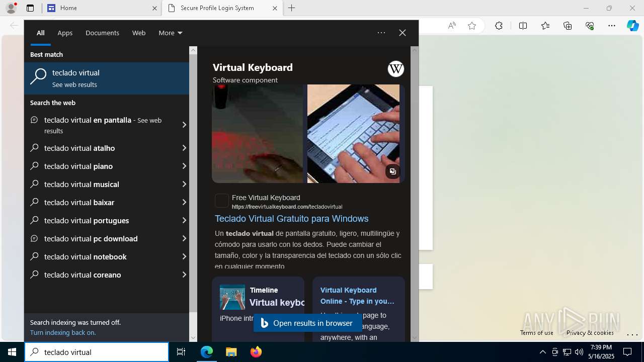Switch to Apps search filter
Screen dimensions: 644x362
click(x=65, y=33)
